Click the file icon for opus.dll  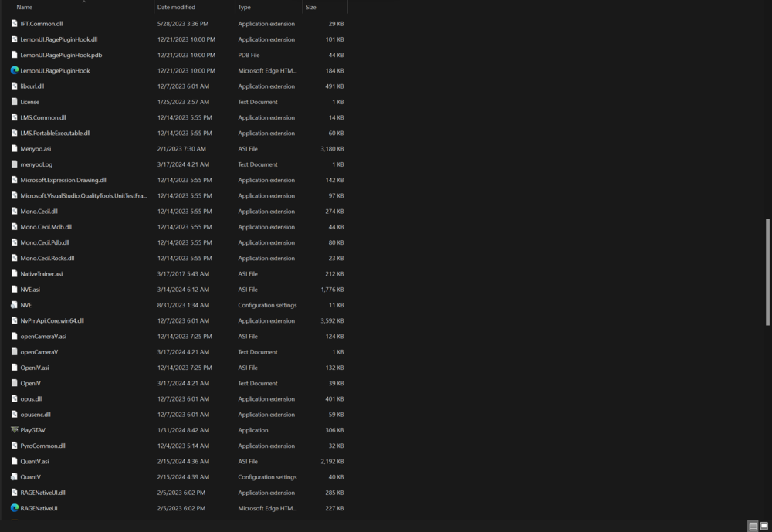pyautogui.click(x=14, y=399)
